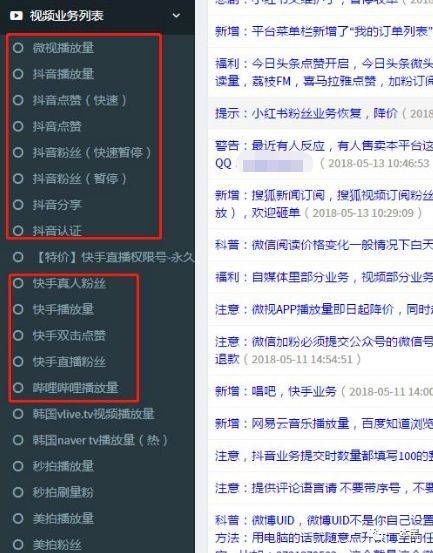Click the circle icon next to 微视播放量
The height and width of the screenshot is (553, 433).
point(18,48)
